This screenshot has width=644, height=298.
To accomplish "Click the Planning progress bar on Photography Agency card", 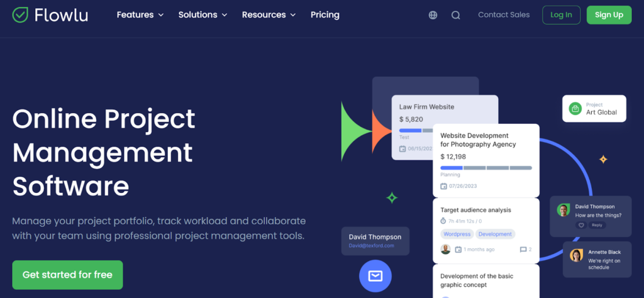I will 486,168.
